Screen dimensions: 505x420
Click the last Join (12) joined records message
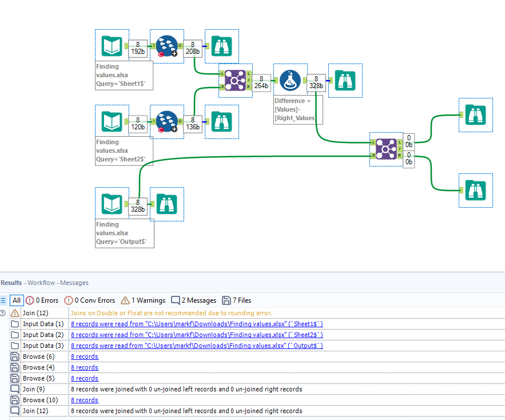point(186,411)
